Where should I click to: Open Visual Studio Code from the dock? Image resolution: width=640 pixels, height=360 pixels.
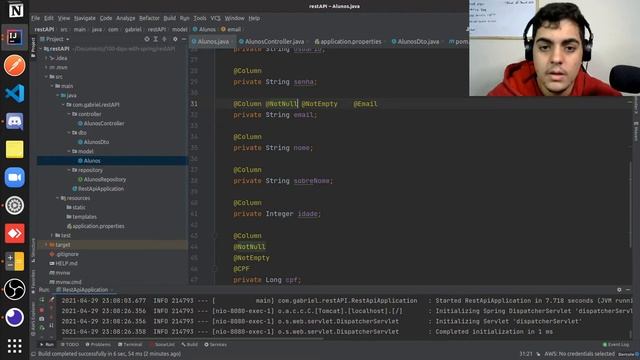(x=14, y=93)
